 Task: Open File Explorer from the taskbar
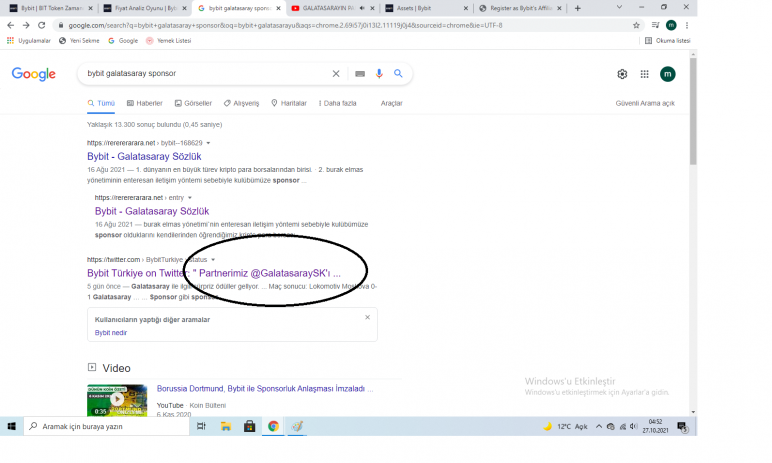(225, 426)
